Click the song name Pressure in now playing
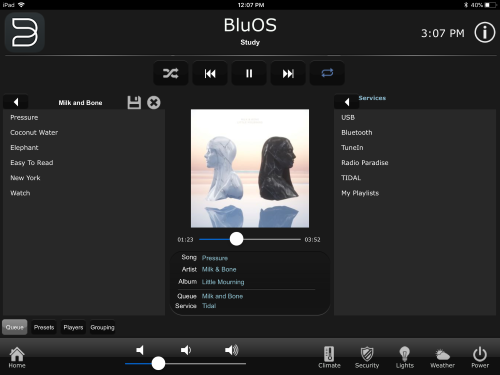This screenshot has height=375, width=500. click(215, 258)
